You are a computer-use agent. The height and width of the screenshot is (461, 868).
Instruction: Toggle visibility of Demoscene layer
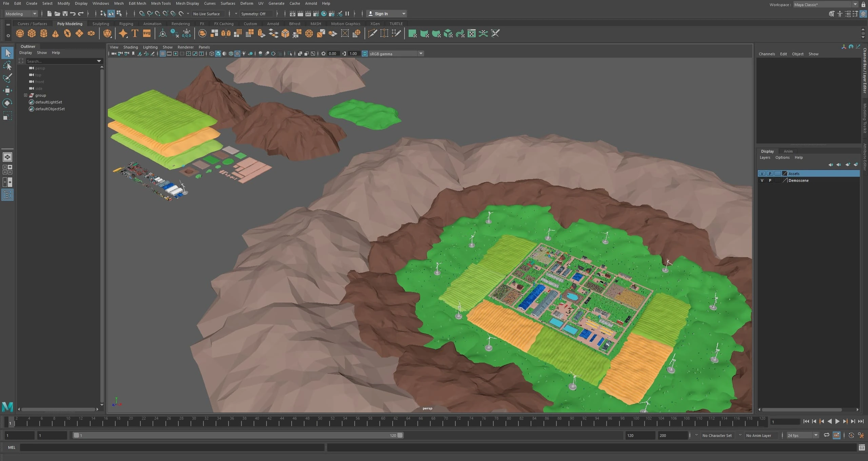(x=762, y=180)
